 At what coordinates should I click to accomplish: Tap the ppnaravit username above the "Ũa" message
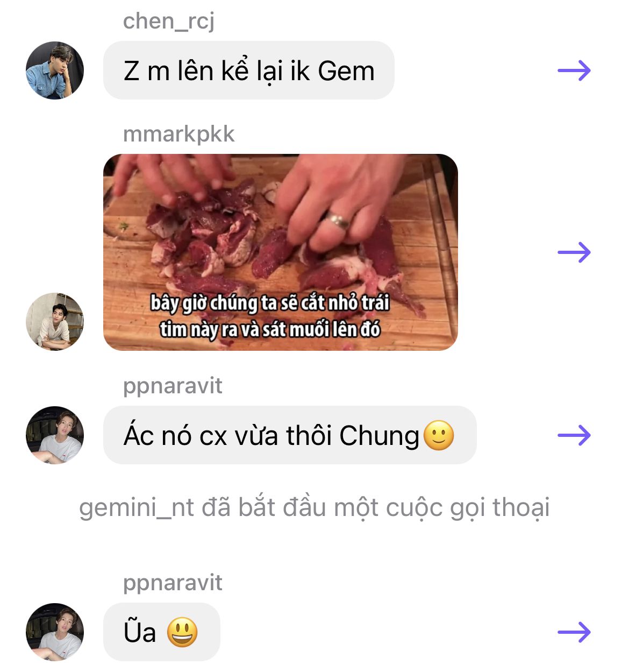tap(173, 583)
